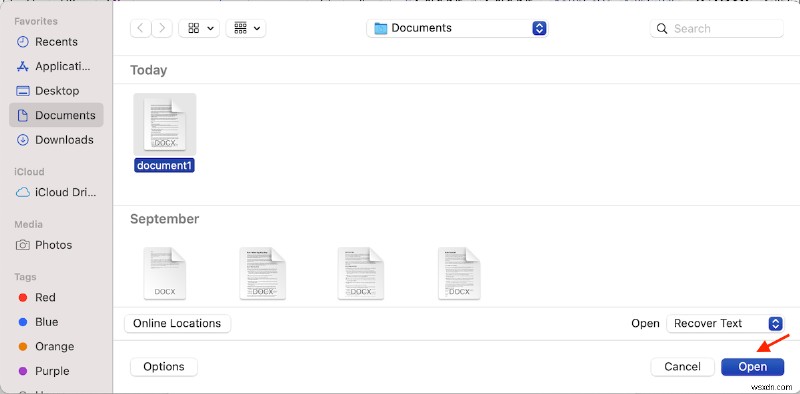
Task: Select Photos under Media
Action: click(56, 245)
